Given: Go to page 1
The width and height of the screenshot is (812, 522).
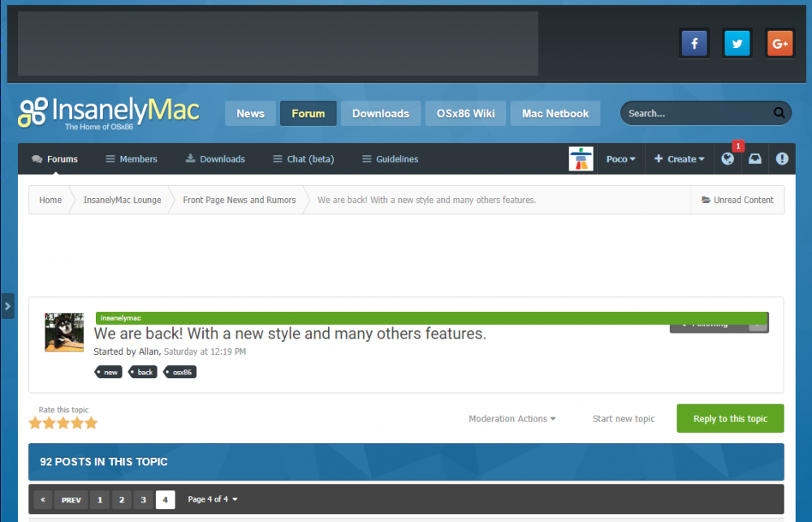Looking at the screenshot, I should coord(100,500).
